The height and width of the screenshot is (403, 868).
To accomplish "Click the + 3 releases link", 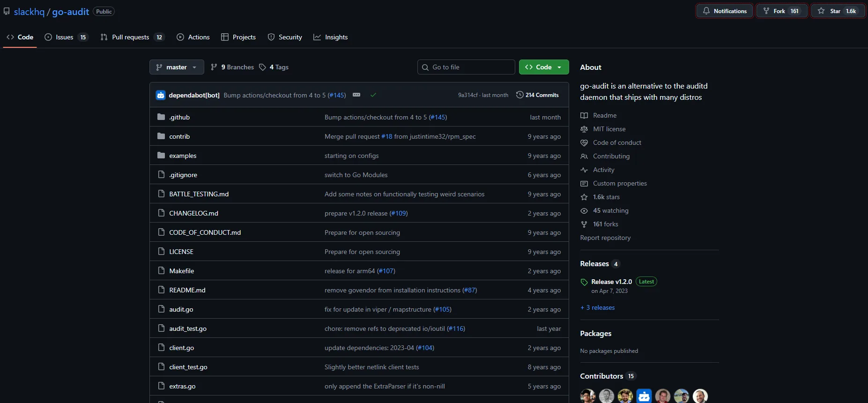I will click(597, 308).
